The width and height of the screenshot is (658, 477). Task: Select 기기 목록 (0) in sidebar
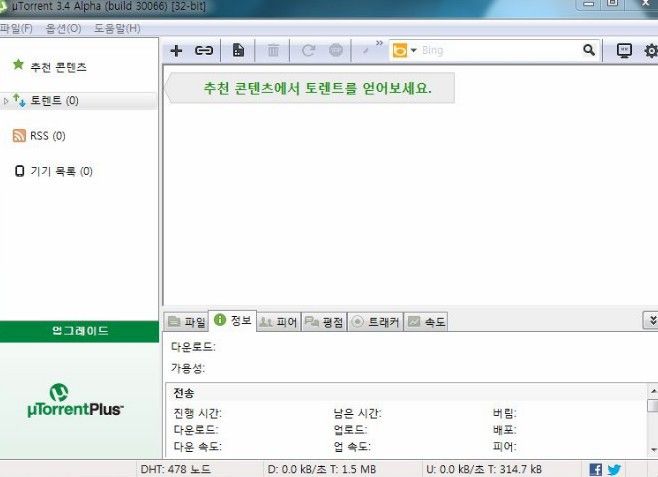pos(61,171)
